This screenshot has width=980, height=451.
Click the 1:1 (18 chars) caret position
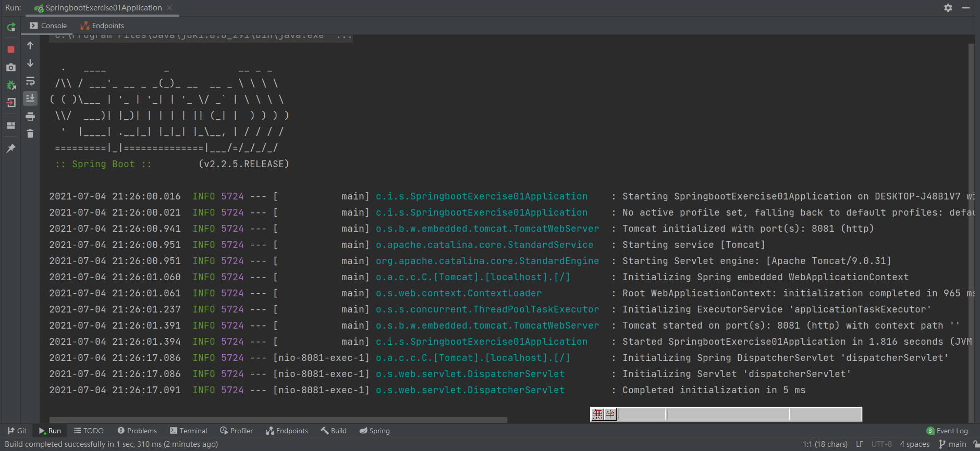pos(825,444)
